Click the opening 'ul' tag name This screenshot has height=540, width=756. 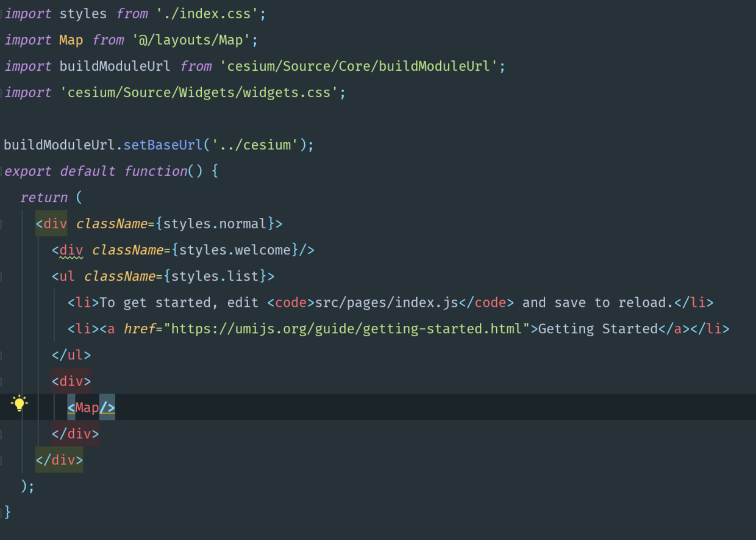tap(67, 276)
